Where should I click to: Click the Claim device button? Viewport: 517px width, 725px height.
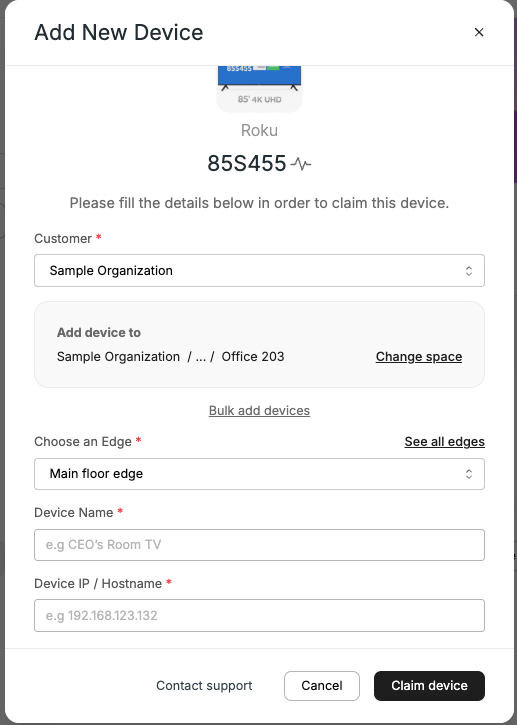point(429,686)
